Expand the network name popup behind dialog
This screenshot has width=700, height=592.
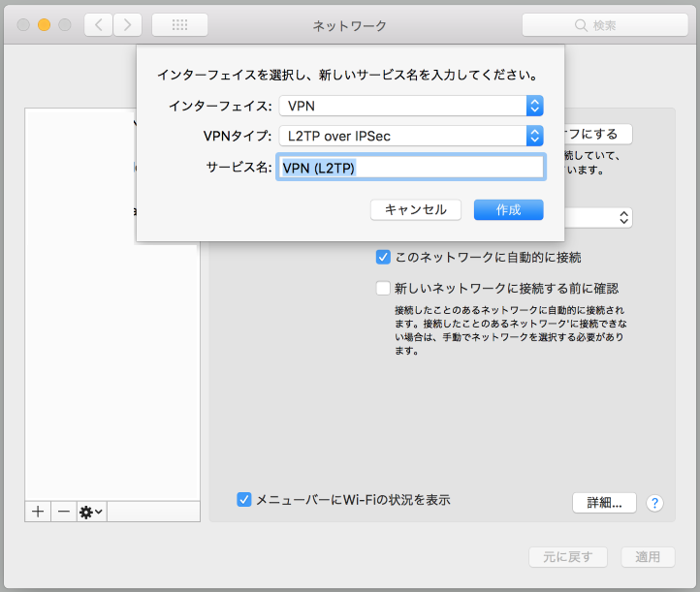point(624,218)
